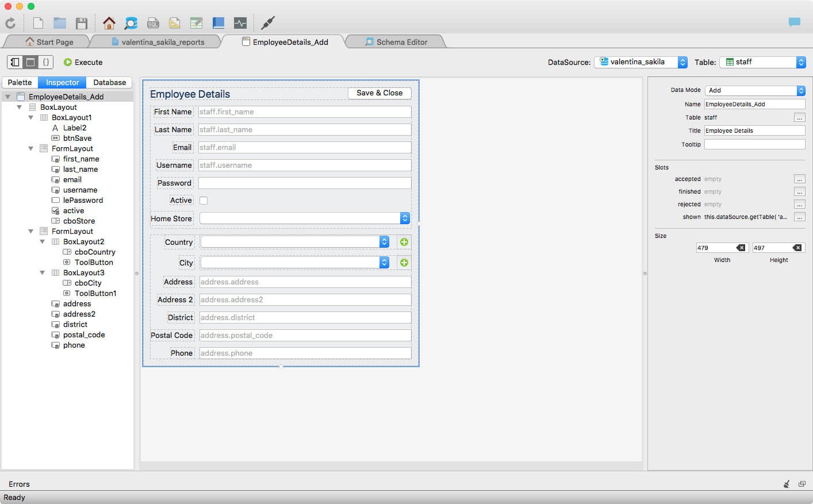Edit the finished slot with ellipsis button
813x504 pixels.
point(799,191)
